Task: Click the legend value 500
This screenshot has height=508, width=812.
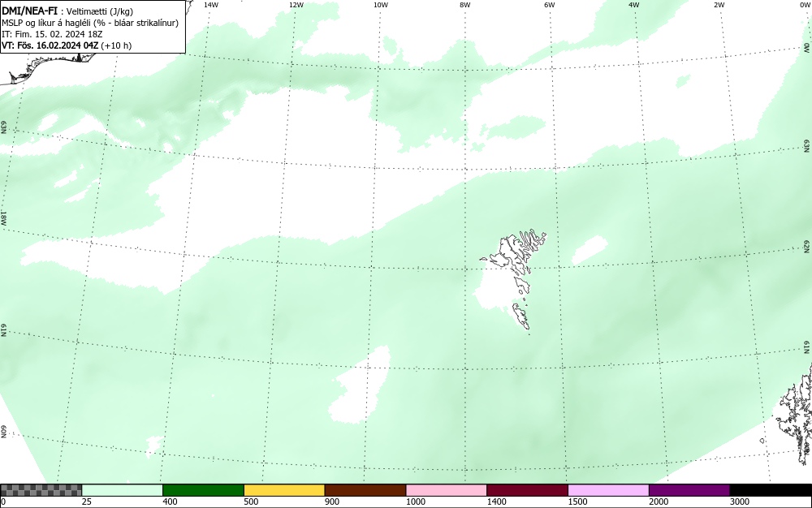Action: (x=251, y=502)
